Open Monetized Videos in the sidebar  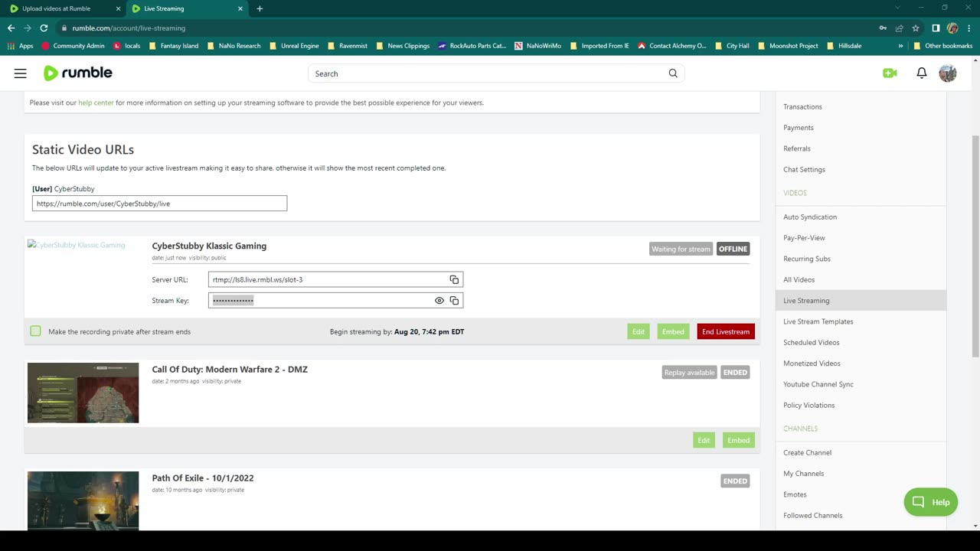(812, 364)
